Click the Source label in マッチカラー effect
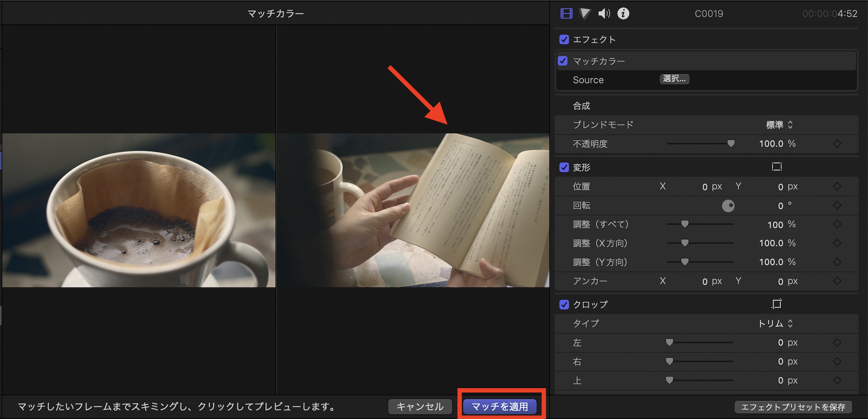This screenshot has width=868, height=419. 588,80
